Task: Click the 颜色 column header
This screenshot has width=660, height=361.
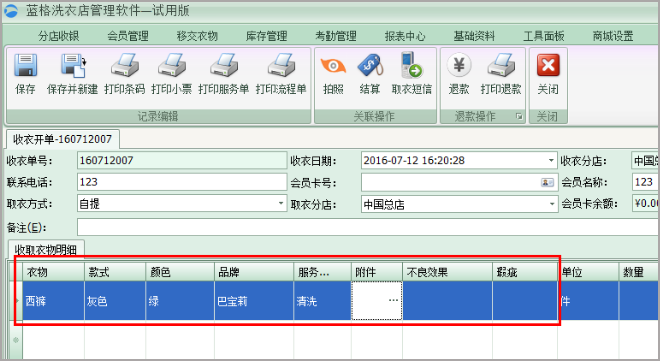Action: (180, 272)
